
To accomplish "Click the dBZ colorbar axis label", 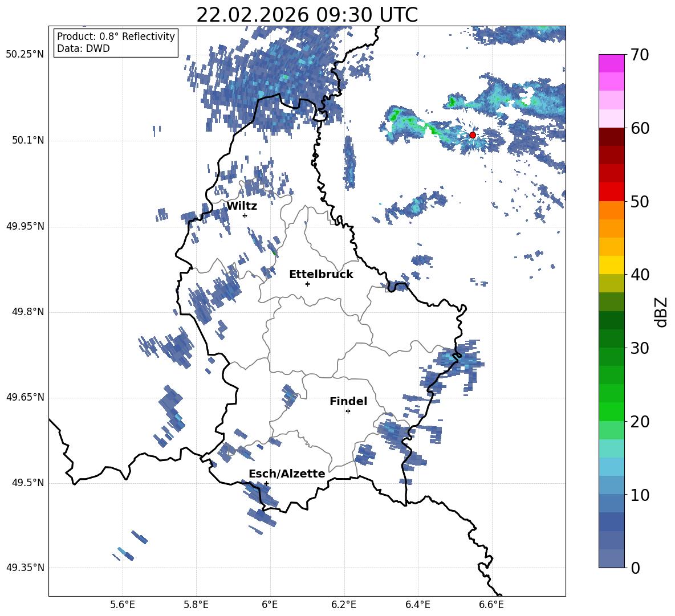I will tap(661, 312).
